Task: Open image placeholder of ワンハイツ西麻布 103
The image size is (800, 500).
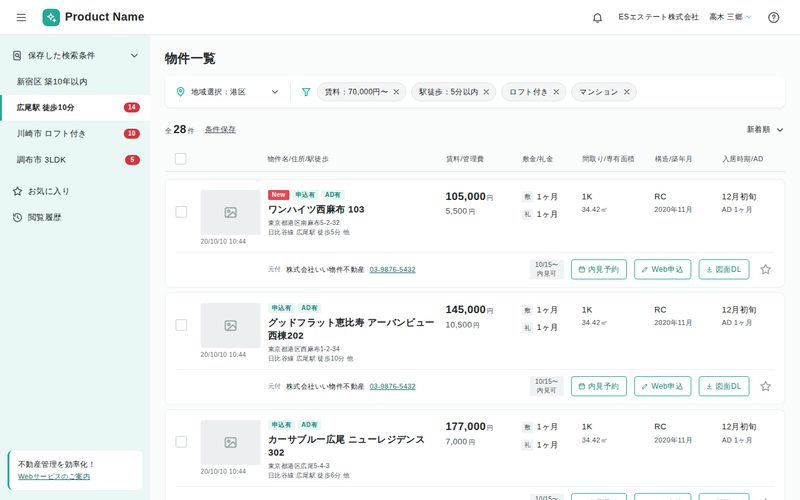Action: tap(230, 212)
